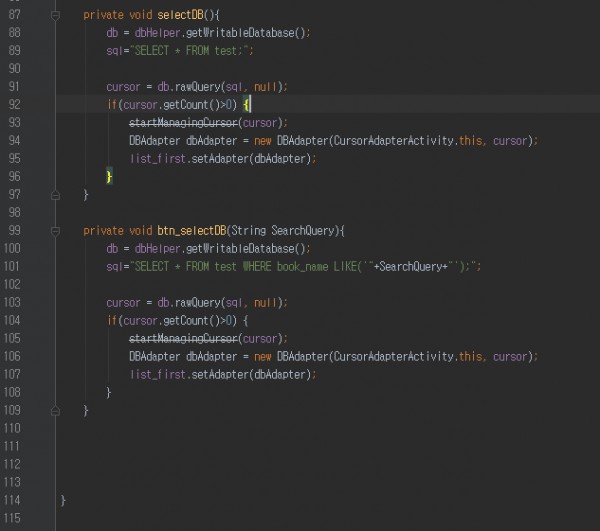Click highlighted closing brace on line 96

pos(109,177)
